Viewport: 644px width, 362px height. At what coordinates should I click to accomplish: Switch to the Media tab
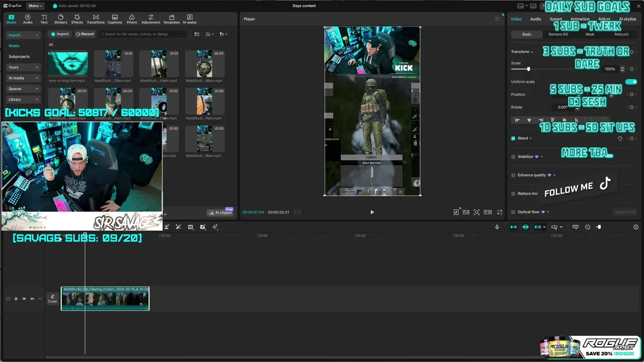pos(11,19)
